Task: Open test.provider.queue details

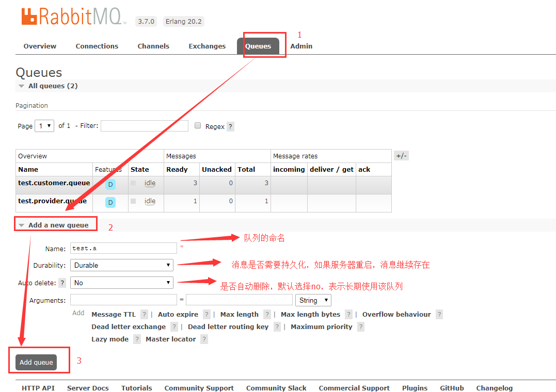Action: [x=53, y=201]
